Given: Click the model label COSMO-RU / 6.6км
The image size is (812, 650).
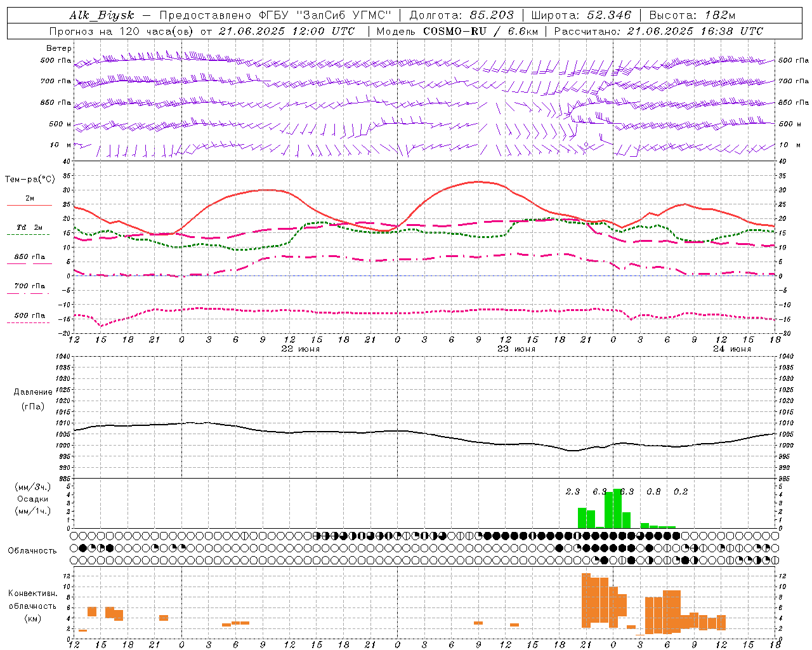Looking at the screenshot, I should tap(480, 31).
